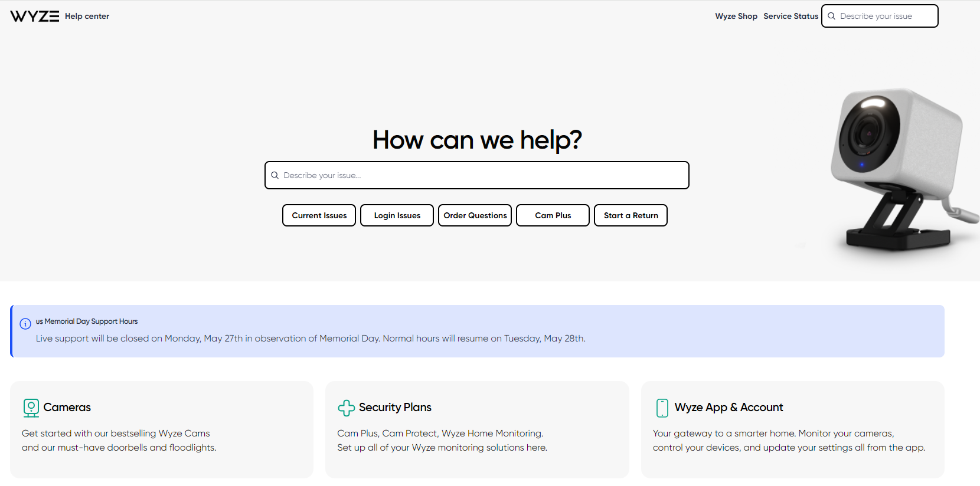980x486 pixels.
Task: Open the Wyze Shop link
Action: tap(736, 17)
